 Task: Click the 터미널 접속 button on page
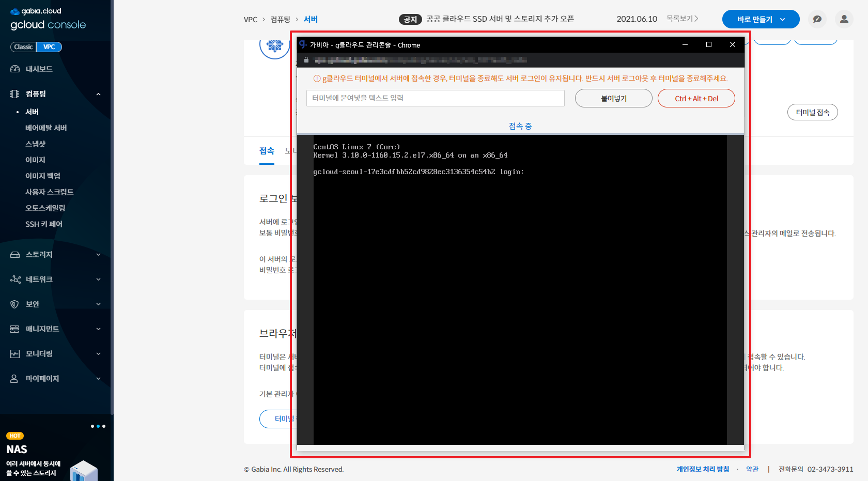point(813,112)
